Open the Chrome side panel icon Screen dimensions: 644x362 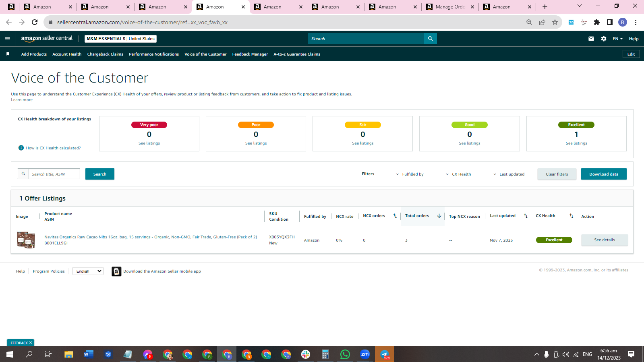pyautogui.click(x=610, y=22)
